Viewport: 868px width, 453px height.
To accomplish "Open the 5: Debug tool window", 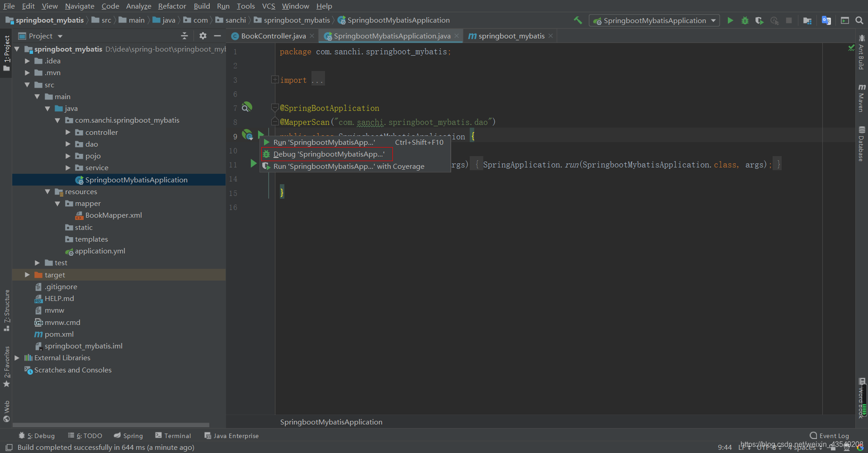I will (x=37, y=436).
